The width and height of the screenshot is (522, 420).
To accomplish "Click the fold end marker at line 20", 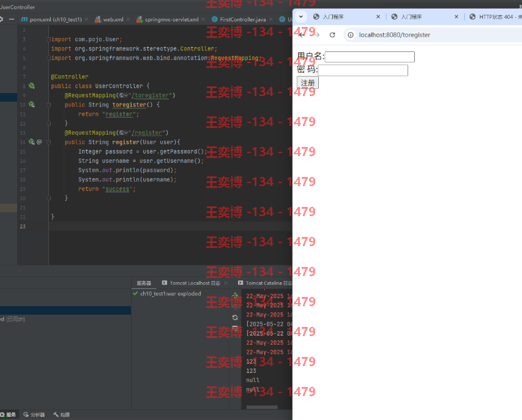I will coord(48,198).
